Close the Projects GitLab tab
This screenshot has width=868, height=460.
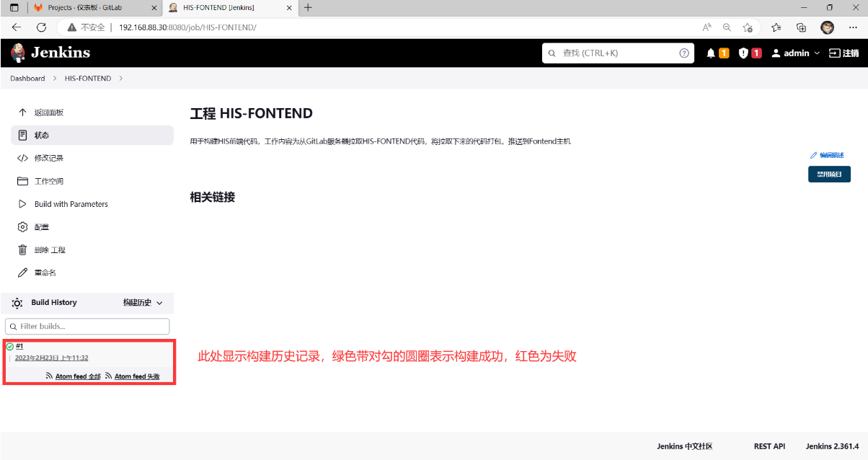pos(152,7)
